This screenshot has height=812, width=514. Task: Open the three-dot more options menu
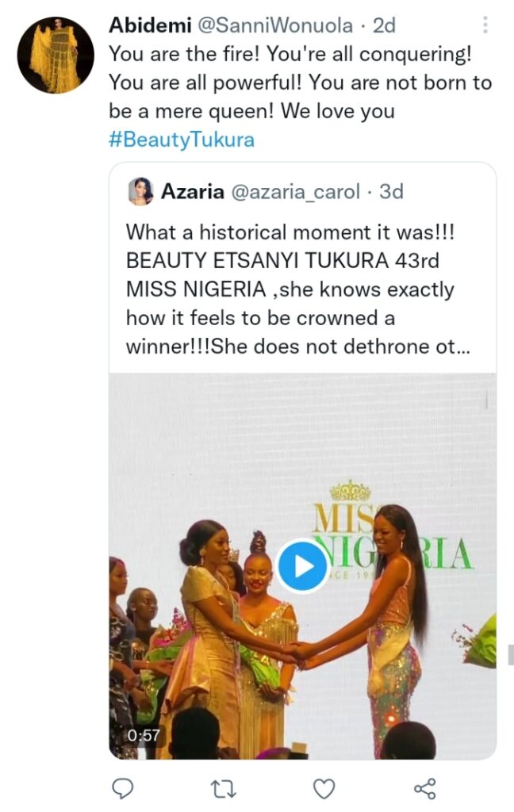click(x=485, y=25)
